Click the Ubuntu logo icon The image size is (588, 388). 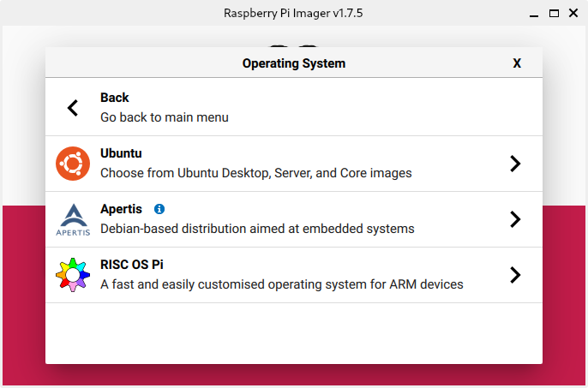[73, 164]
